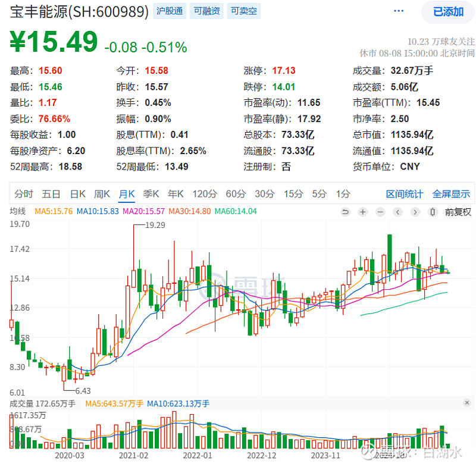Click the MA20:15.57 moving average label
Viewport: 476px width, 467px height.
point(143,211)
